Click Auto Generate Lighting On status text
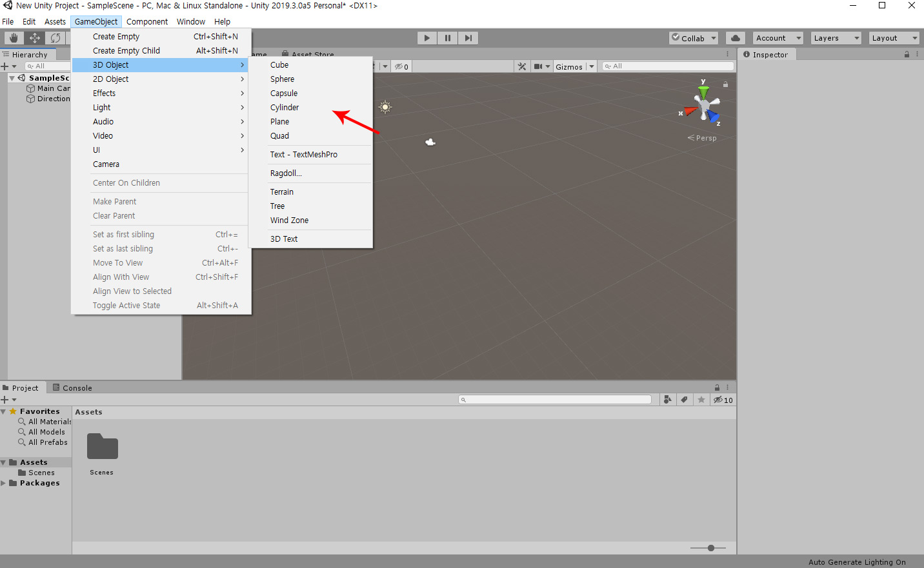Viewport: 924px width, 568px height. [x=857, y=562]
